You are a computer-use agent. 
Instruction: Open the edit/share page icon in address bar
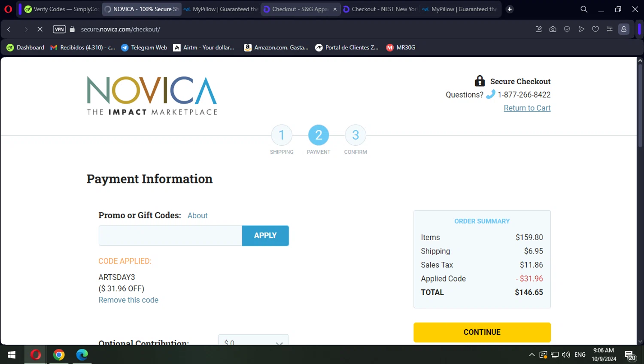pos(538,29)
